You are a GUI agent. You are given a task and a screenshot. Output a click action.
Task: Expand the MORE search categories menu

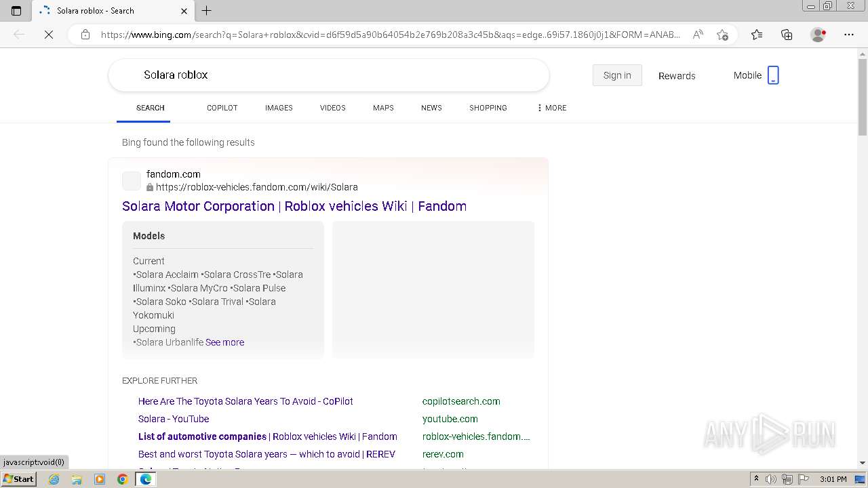click(552, 108)
